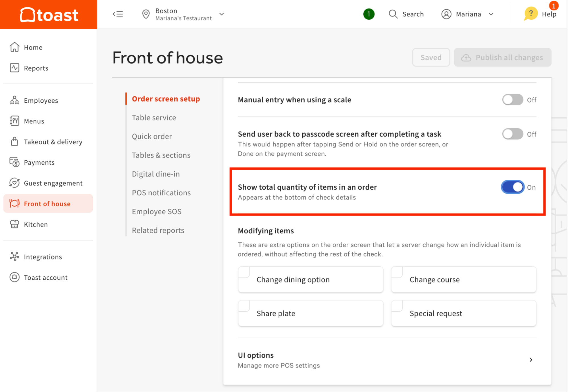Viewport: 568px width, 392px height.
Task: Select the Reports icon in the sidebar
Action: [x=14, y=68]
